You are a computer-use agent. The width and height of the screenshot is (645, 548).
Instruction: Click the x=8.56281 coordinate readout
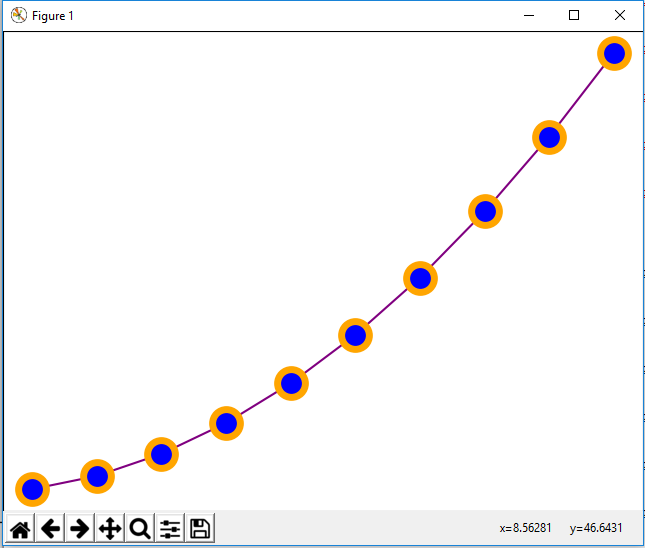(525, 528)
